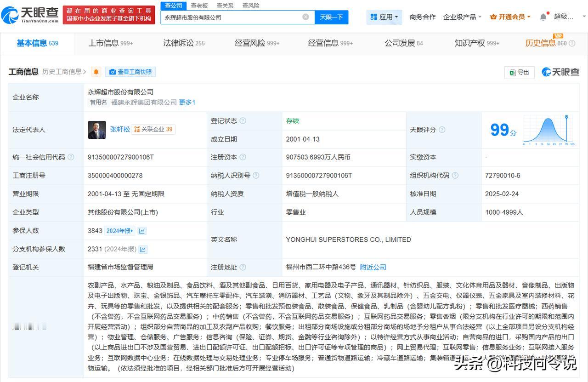This screenshot has width=588, height=382.
Task: Click the help icon beside 历史信息 tab
Action: tap(572, 43)
